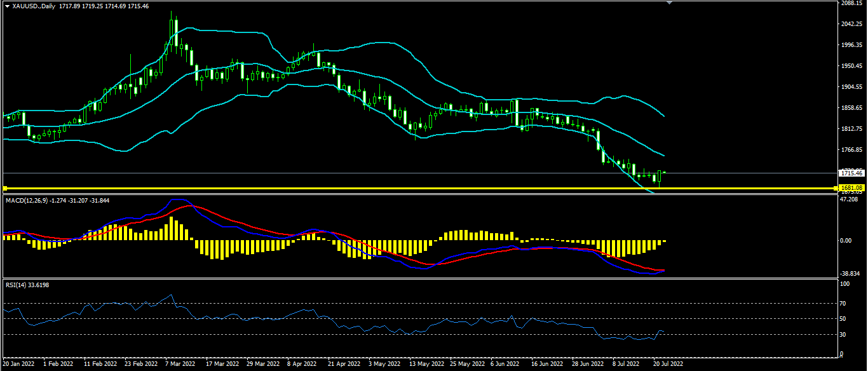This screenshot has height=371, width=868.
Task: Click the 20 Jan 2022 date label
Action: tap(18, 365)
